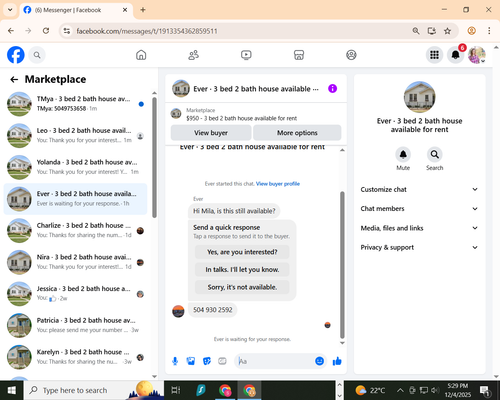The width and height of the screenshot is (500, 400).
Task: Send quick reply 'Sorry, it's not available.'
Action: [x=242, y=287]
